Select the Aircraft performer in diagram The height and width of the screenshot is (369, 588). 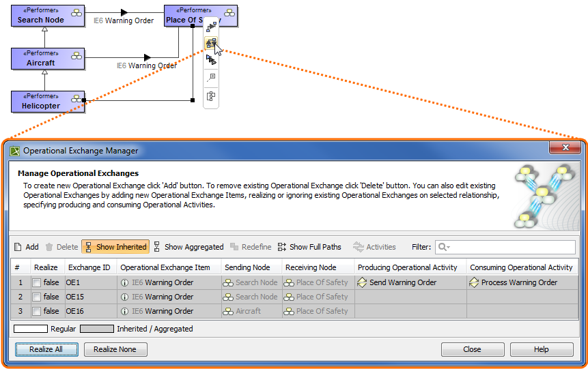[48, 59]
